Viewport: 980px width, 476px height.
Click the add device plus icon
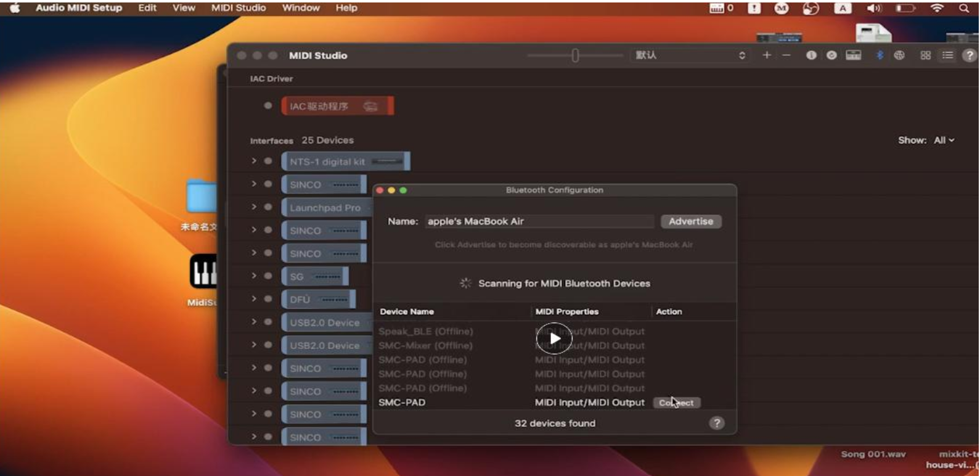(767, 55)
